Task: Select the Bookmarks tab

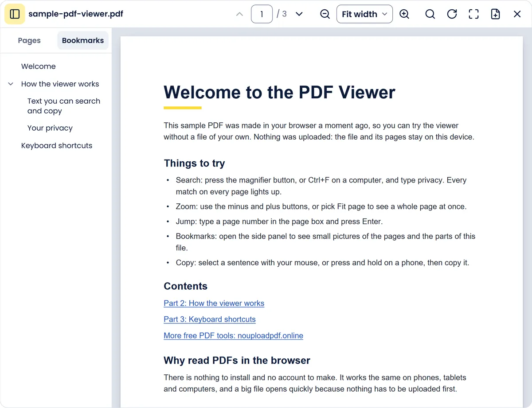Action: click(x=83, y=40)
